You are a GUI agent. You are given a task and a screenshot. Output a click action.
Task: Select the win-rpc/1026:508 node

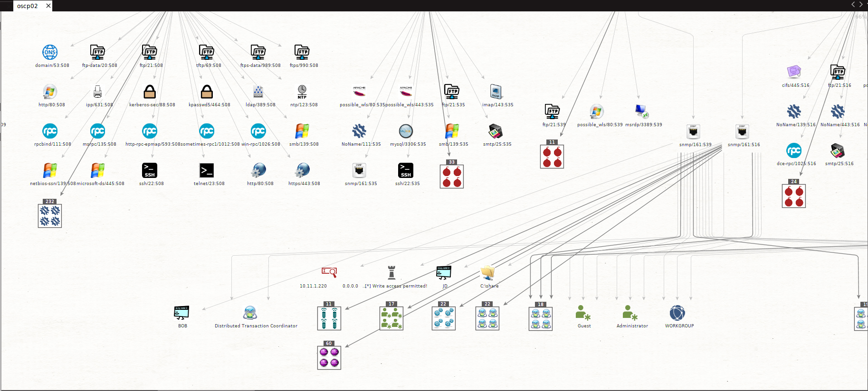[x=258, y=131]
